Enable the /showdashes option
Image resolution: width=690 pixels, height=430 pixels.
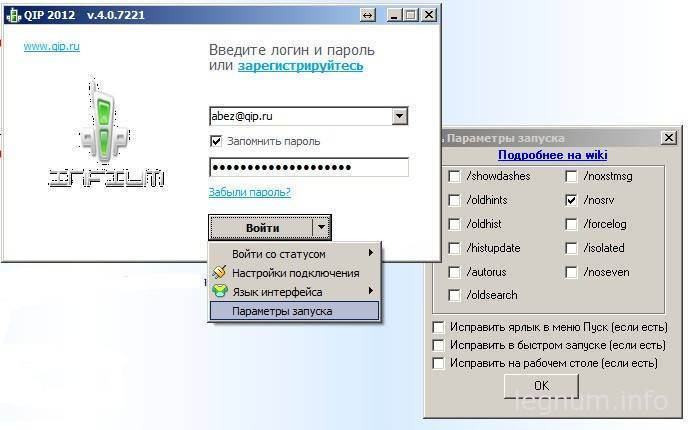click(454, 176)
